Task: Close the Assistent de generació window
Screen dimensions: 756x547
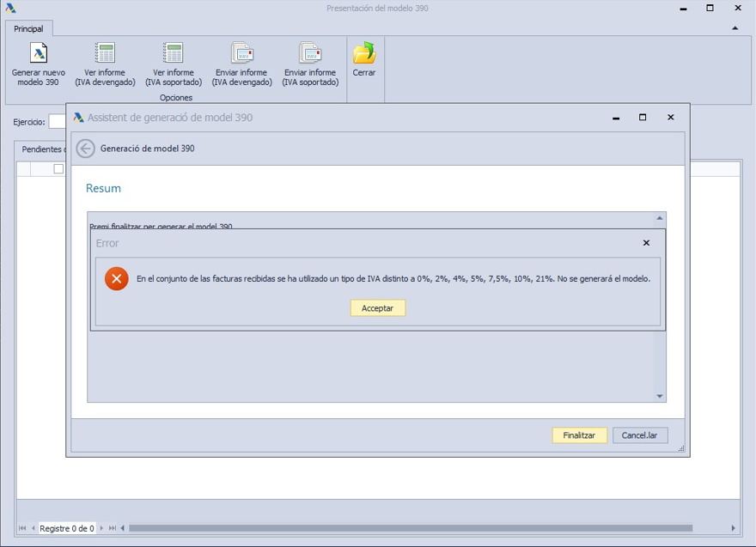Action: 671,117
